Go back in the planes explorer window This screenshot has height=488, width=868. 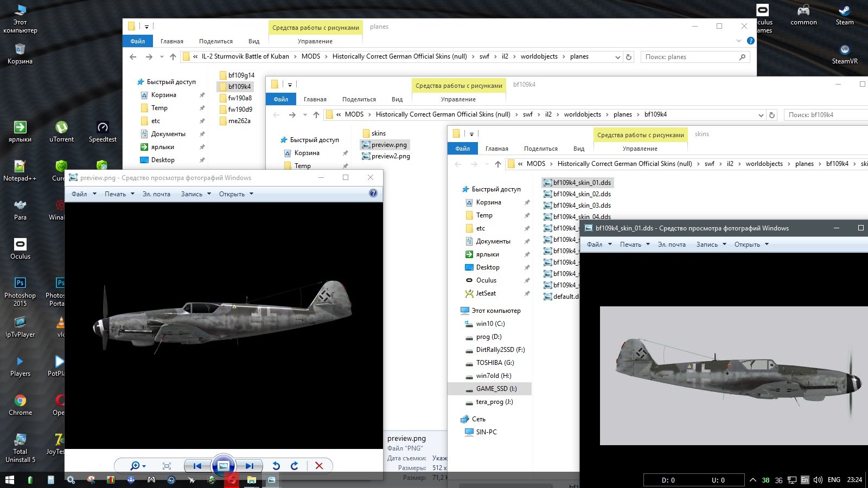pyautogui.click(x=133, y=57)
